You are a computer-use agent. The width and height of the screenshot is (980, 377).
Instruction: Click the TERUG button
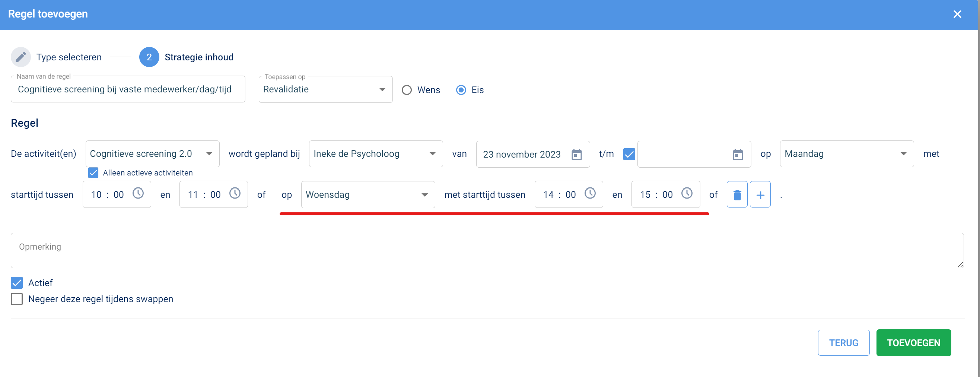tap(843, 343)
